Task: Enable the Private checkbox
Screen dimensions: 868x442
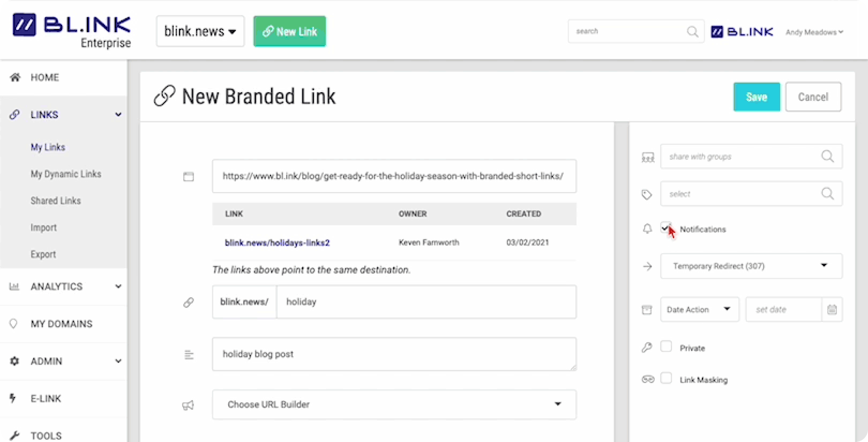Action: (x=666, y=347)
